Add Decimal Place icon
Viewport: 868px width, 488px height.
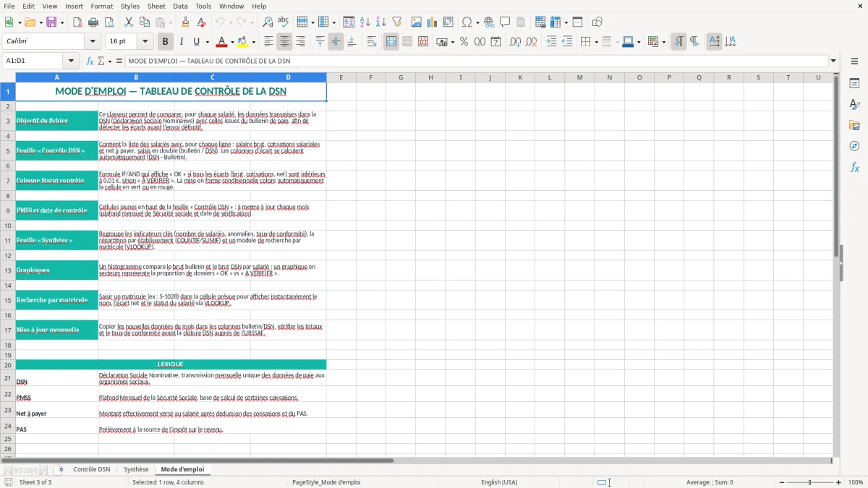pos(516,42)
